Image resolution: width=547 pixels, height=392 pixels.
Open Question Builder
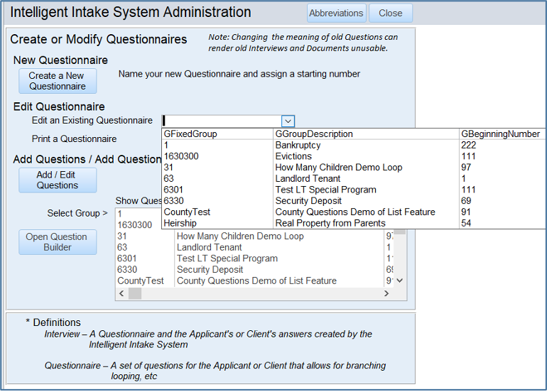coord(57,242)
